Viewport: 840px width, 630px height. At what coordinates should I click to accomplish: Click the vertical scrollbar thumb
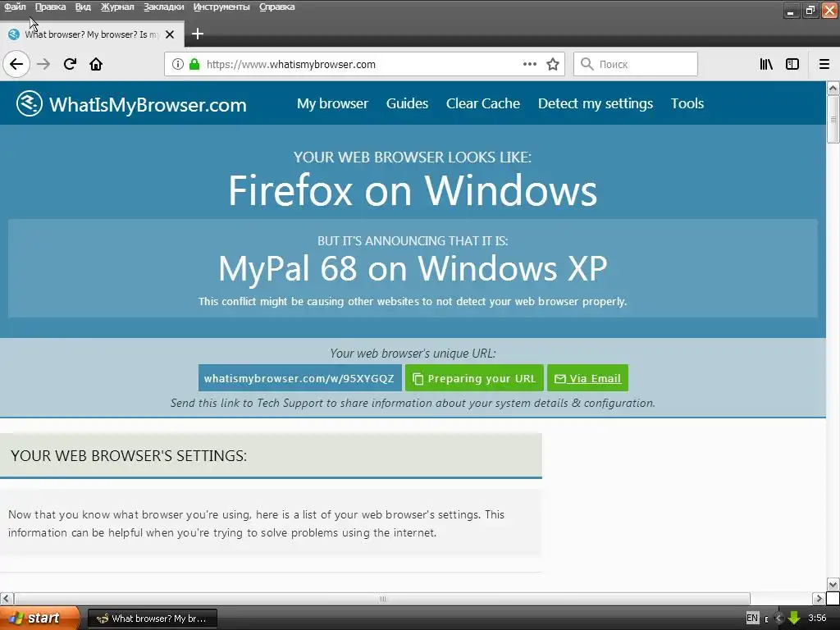tap(833, 120)
